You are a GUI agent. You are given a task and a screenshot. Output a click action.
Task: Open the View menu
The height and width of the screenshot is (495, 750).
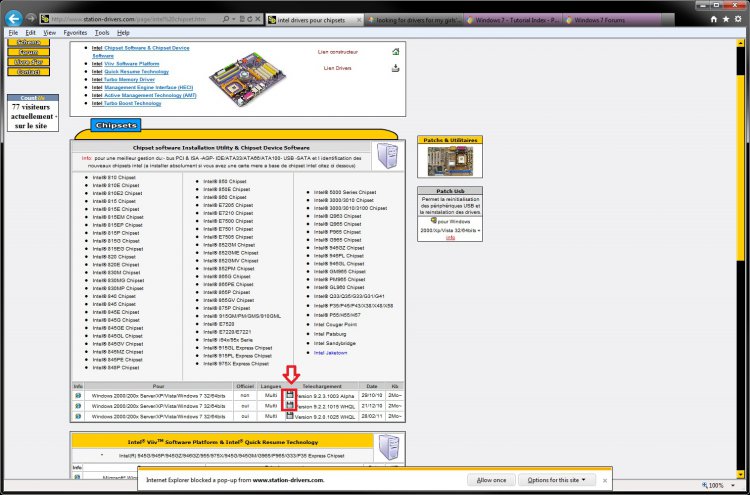50,33
